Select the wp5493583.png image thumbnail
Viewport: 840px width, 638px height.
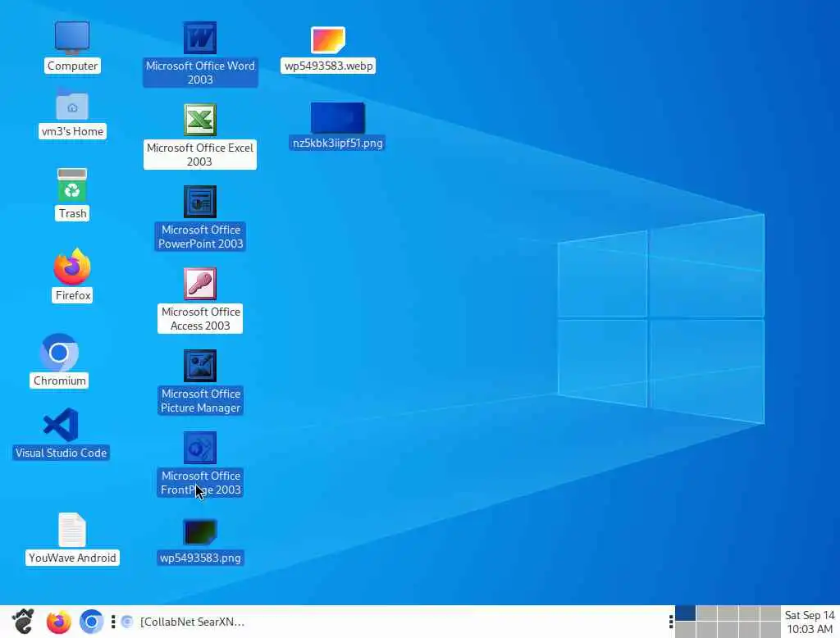pos(200,531)
